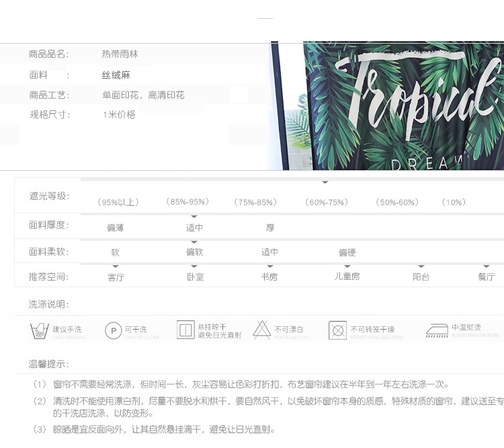The image size is (504, 448).
Task: Click the text 单面印花，高清印花
Action: coord(143,95)
